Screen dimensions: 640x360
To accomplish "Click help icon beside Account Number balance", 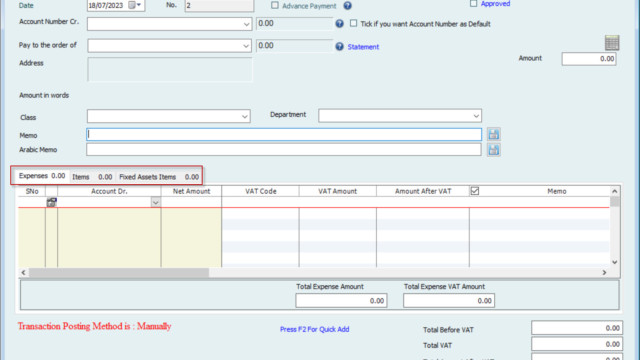I will coord(340,24).
